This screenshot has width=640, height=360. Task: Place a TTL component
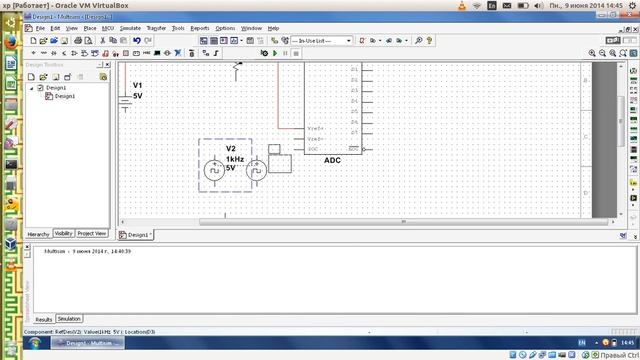pyautogui.click(x=84, y=53)
